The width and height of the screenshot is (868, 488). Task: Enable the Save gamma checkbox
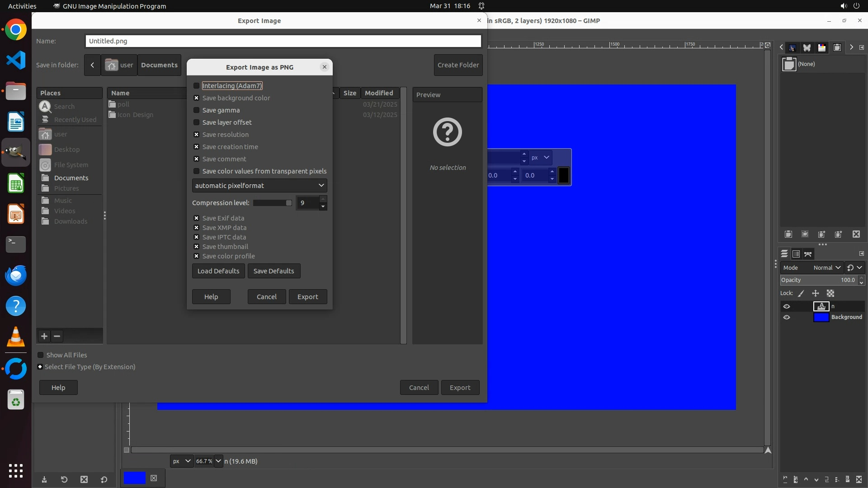[196, 110]
